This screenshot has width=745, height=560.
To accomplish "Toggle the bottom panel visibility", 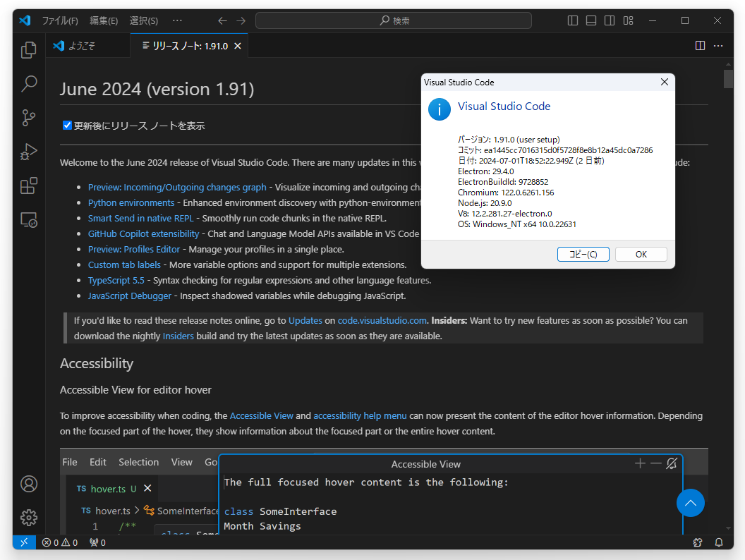I will 590,20.
